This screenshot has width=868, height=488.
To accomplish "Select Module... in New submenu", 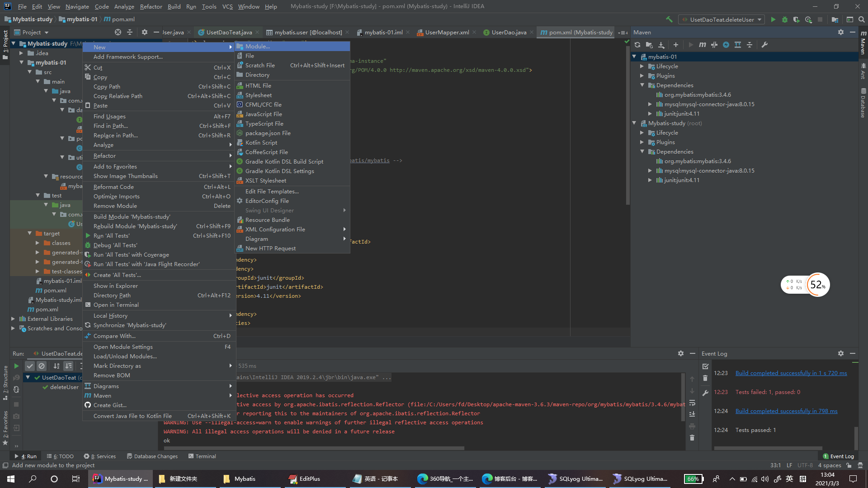I will point(258,47).
